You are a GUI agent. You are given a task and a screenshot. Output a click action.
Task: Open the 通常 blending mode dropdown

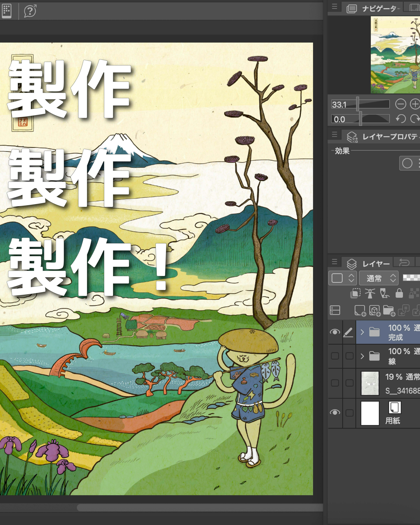tap(379, 278)
